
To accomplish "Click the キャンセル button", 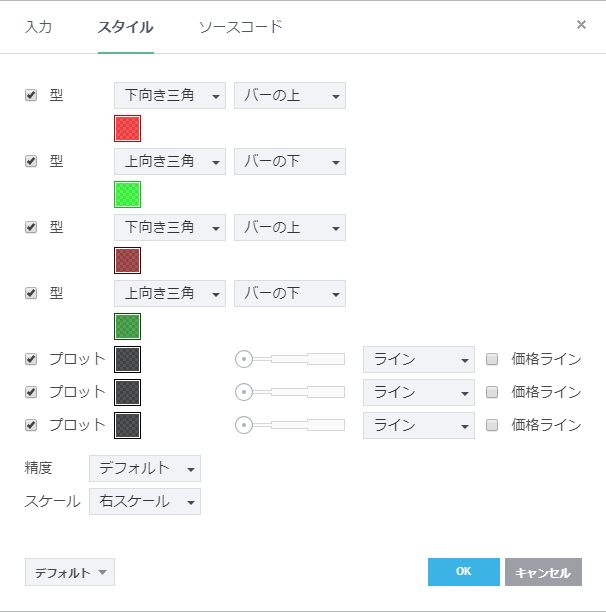I will point(543,572).
